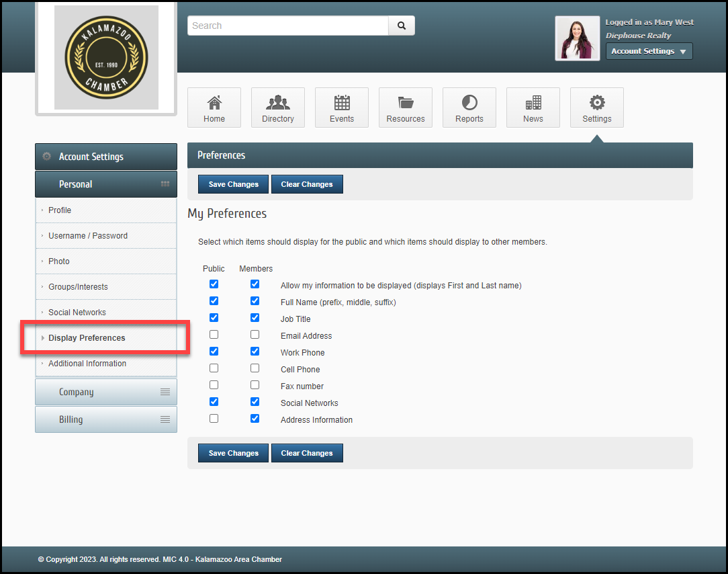Click the top Save Changes button

point(233,184)
